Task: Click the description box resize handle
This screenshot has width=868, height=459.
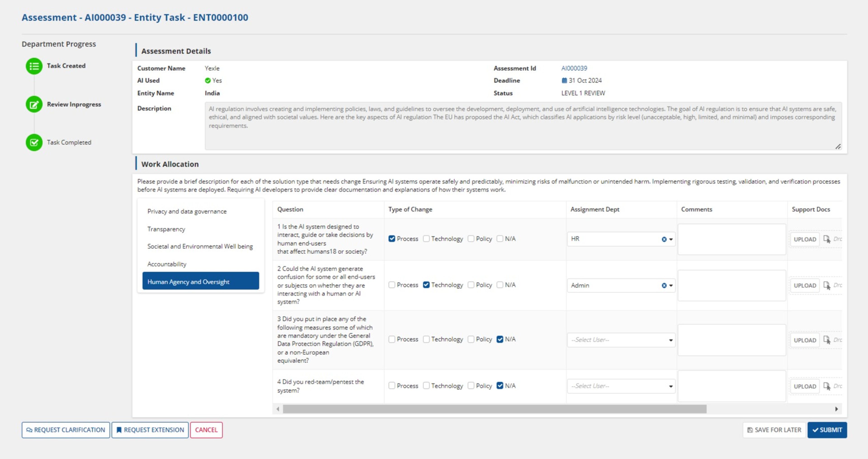Action: [x=838, y=147]
